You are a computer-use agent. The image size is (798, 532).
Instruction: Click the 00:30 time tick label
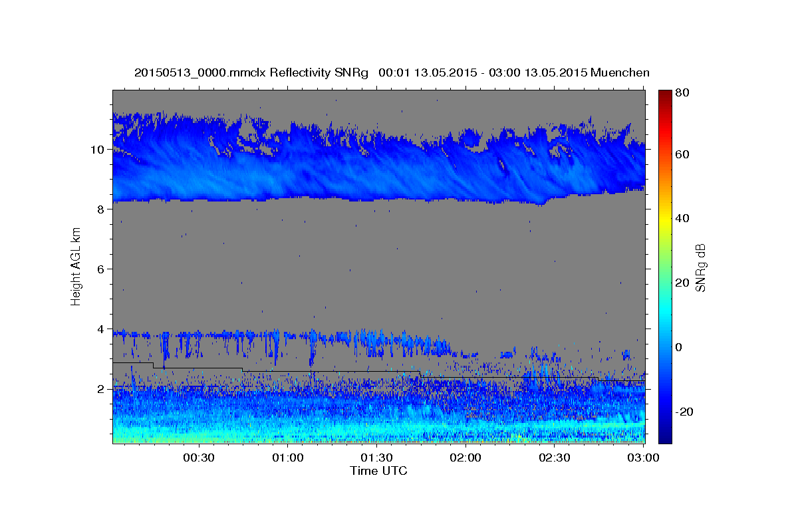199,458
